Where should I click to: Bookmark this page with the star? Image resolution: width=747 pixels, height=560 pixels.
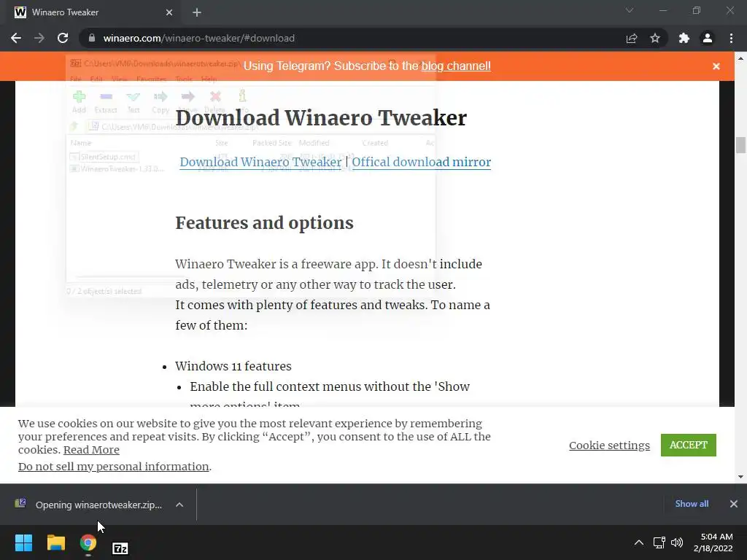[x=655, y=38]
